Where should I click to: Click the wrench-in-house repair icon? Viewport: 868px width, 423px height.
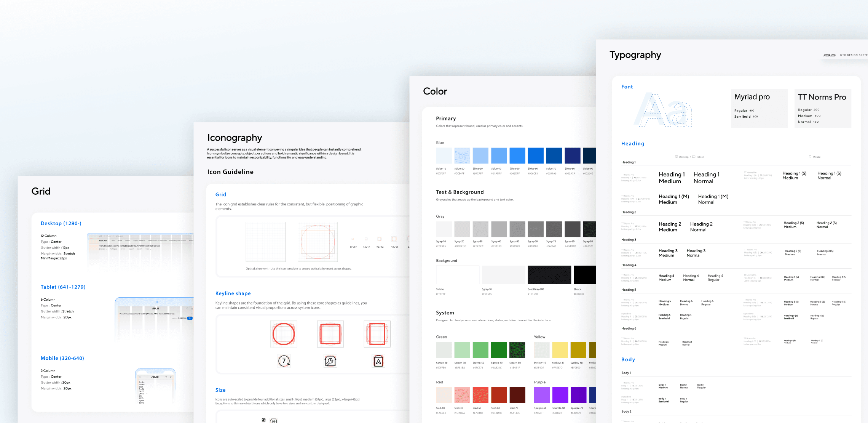point(330,361)
